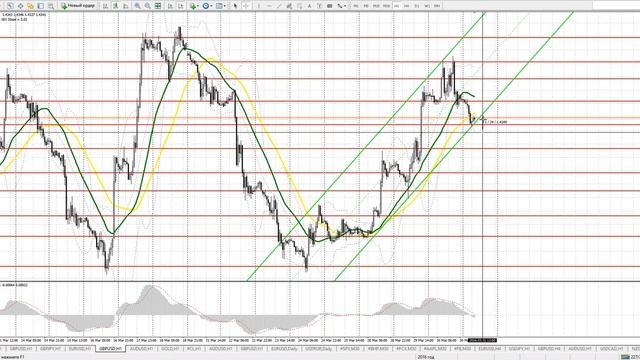The height and width of the screenshot is (360, 640).
Task: Select the Horizontal Line drawing tool
Action: (269, 6)
